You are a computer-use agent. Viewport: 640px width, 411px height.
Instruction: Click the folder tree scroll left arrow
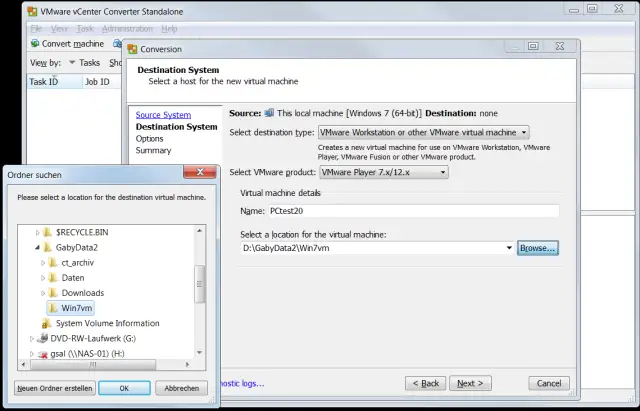[23, 364]
